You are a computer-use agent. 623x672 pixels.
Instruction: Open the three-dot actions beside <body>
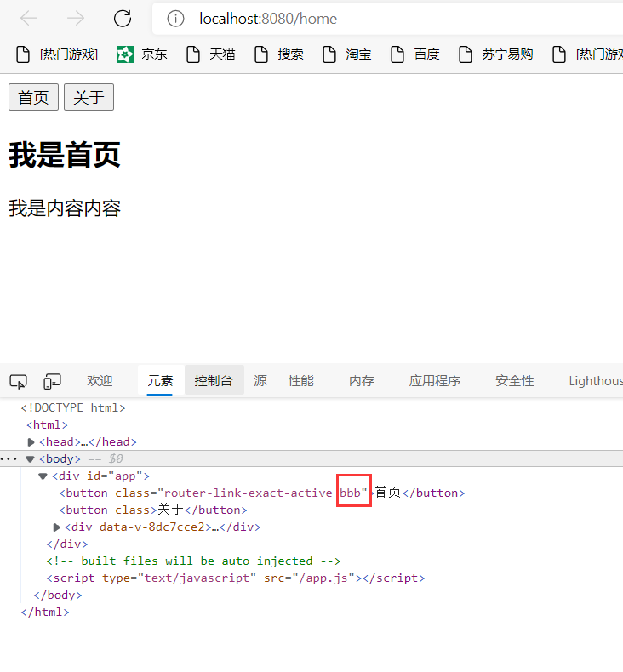coord(9,459)
